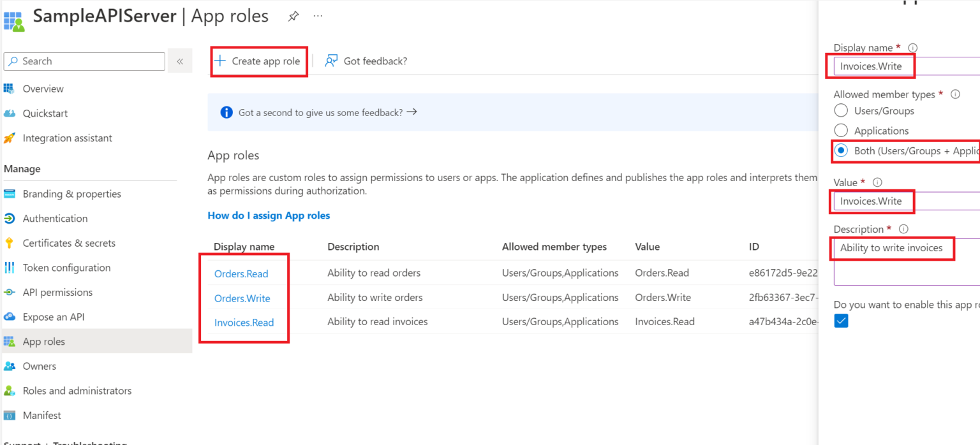
Task: Open the How do I assign App roles link
Action: tap(269, 215)
